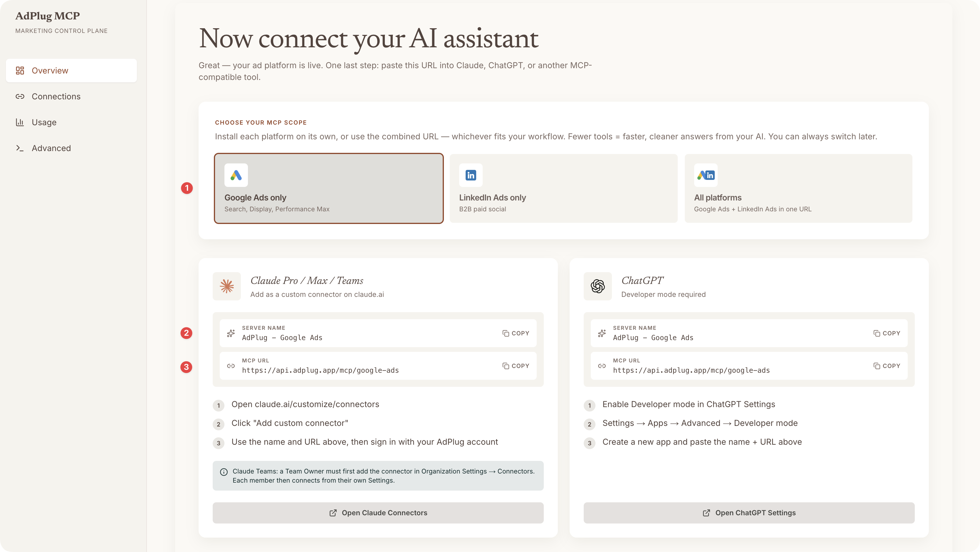Click the 'CHOOSE YOUR MCP SCOPE' label

click(261, 123)
